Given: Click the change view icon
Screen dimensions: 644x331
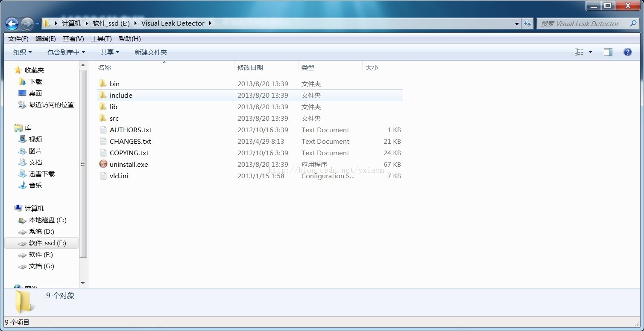Looking at the screenshot, I should pyautogui.click(x=579, y=52).
